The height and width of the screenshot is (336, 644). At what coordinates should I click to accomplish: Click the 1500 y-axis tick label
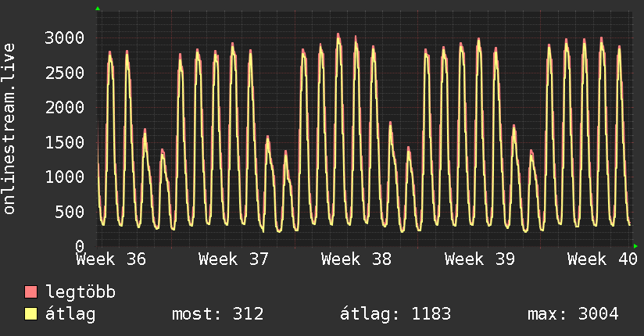click(x=65, y=142)
